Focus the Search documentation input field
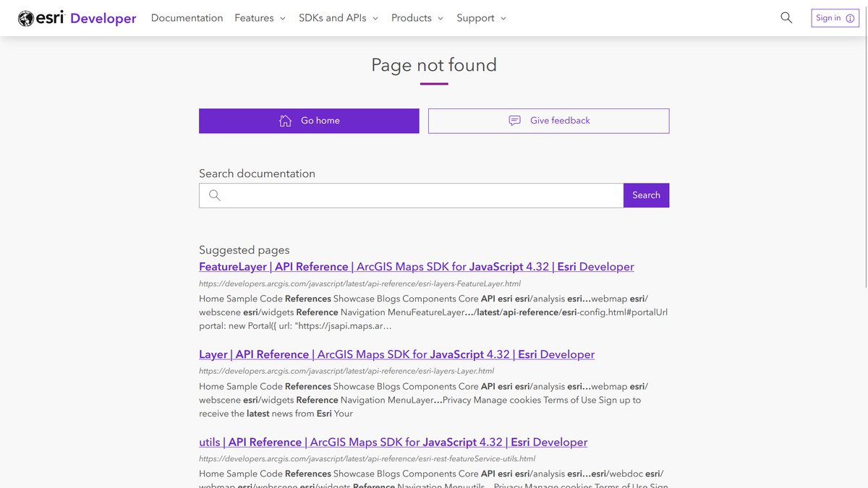This screenshot has width=868, height=488. tap(411, 195)
